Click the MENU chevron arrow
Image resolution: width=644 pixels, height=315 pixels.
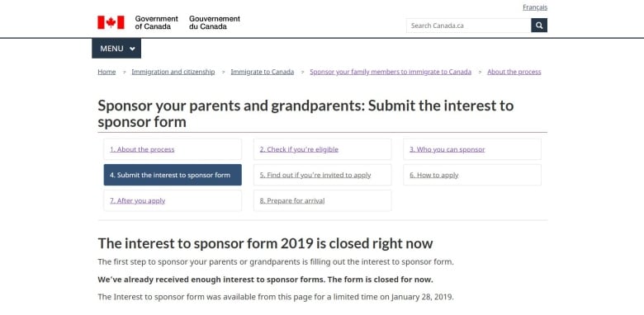tap(132, 49)
